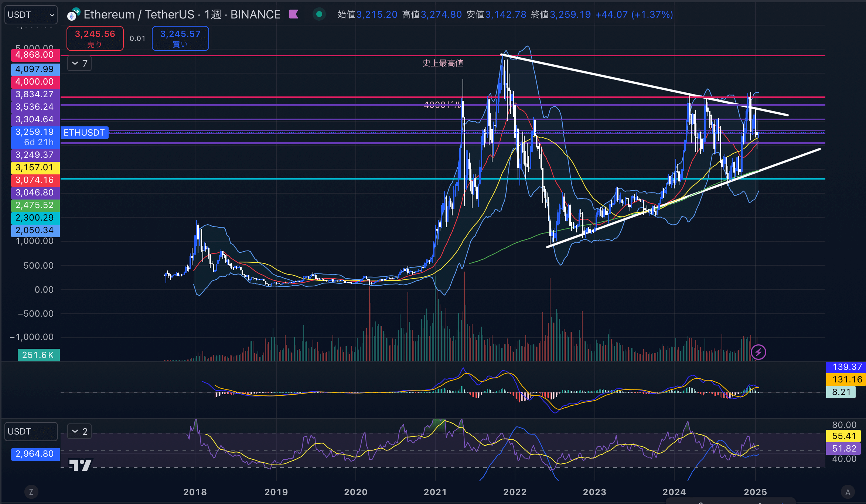Click the 3,536.24 purple price label

click(35, 107)
